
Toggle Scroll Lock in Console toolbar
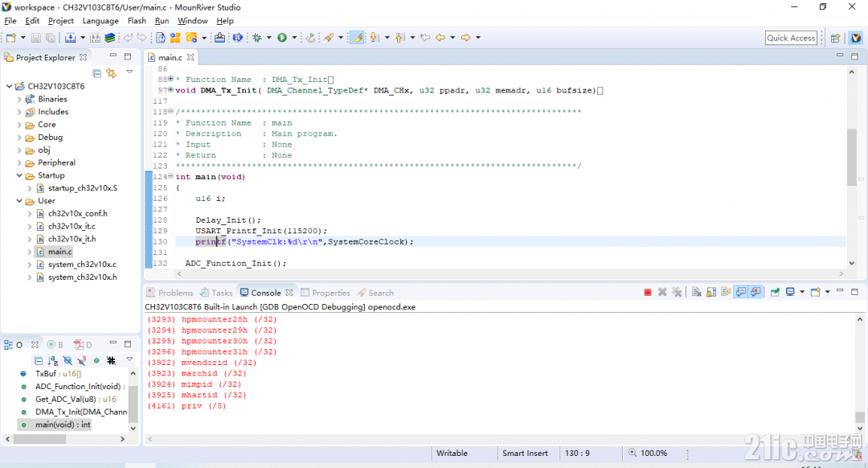click(x=711, y=293)
